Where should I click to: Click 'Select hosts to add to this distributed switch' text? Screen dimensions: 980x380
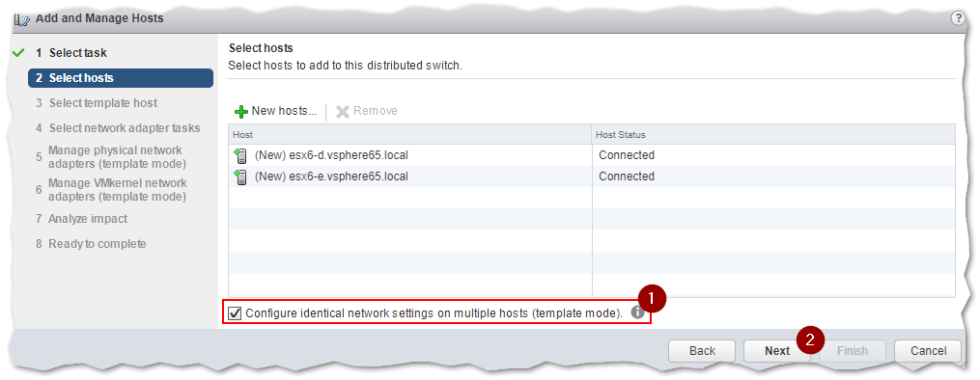[x=345, y=66]
